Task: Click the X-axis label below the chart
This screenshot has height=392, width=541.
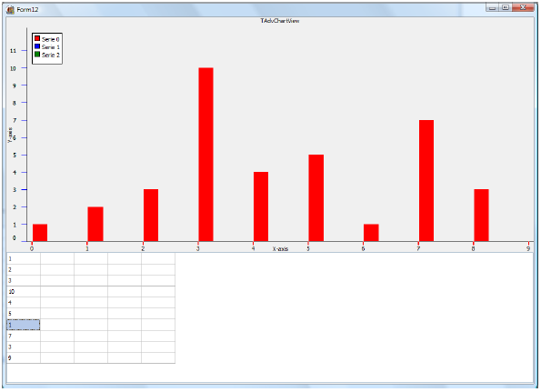Action: coord(280,249)
